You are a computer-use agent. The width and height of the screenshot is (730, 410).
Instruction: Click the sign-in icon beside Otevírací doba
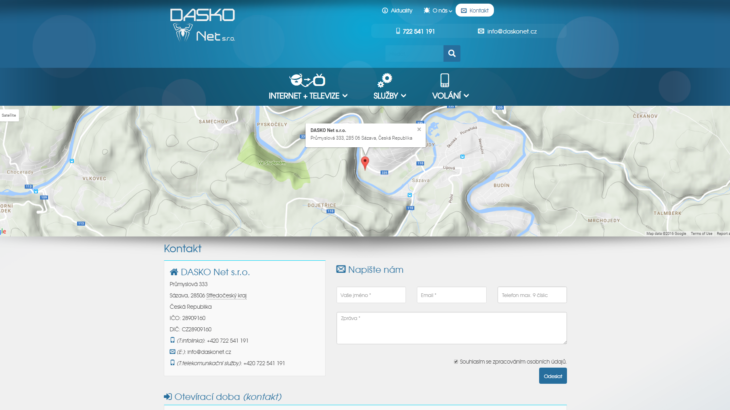[168, 397]
